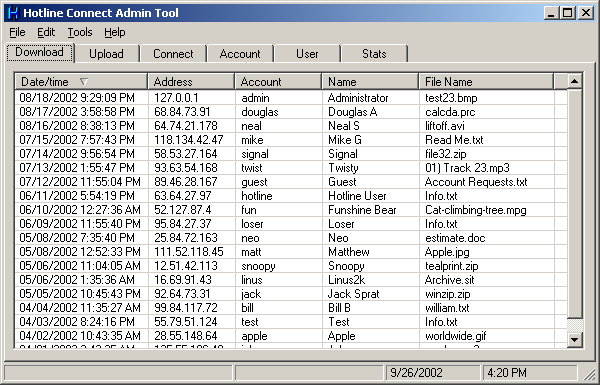Switch to the Connect tab
This screenshot has height=385, width=600.
(x=173, y=54)
